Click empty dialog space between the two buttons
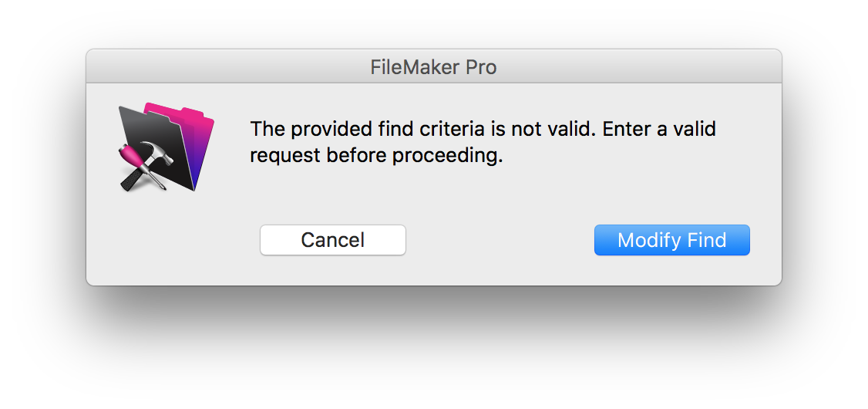868x409 pixels. point(500,240)
